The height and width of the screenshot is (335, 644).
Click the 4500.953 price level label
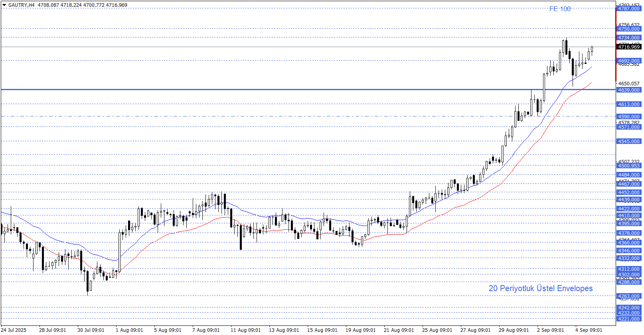(x=629, y=166)
